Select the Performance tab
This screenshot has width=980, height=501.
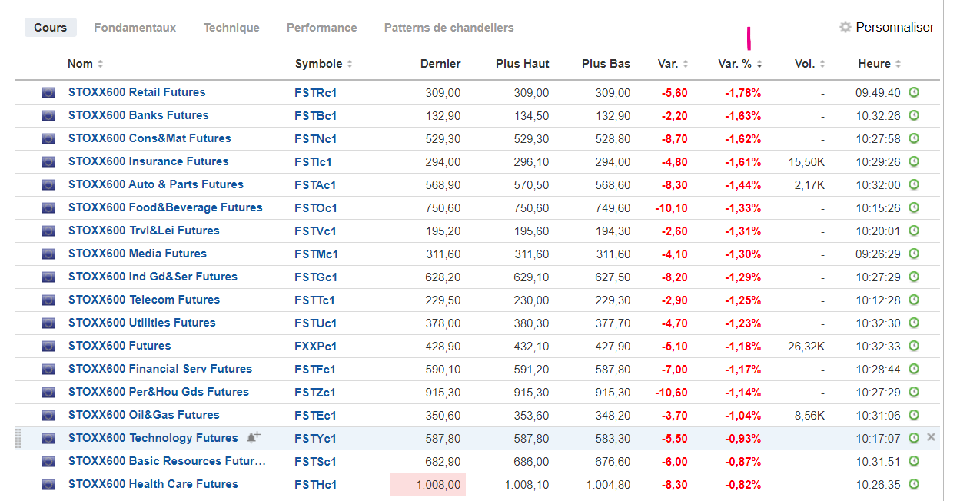point(321,28)
